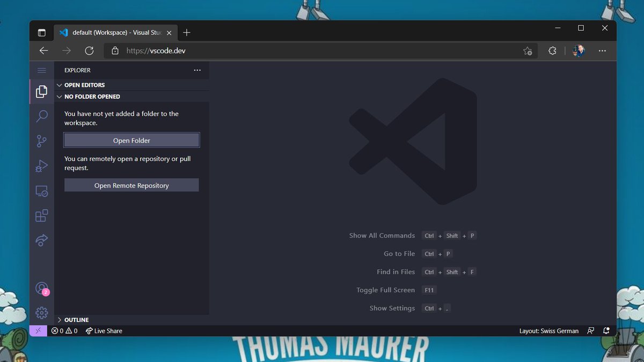Open the Extensions view icon
Viewport: 644px width, 362px height.
(x=42, y=215)
